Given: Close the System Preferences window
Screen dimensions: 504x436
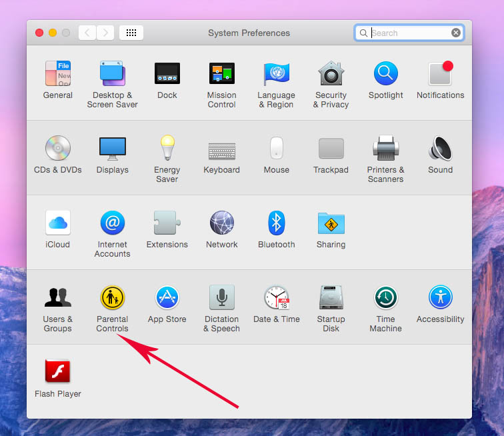Looking at the screenshot, I should pos(39,33).
